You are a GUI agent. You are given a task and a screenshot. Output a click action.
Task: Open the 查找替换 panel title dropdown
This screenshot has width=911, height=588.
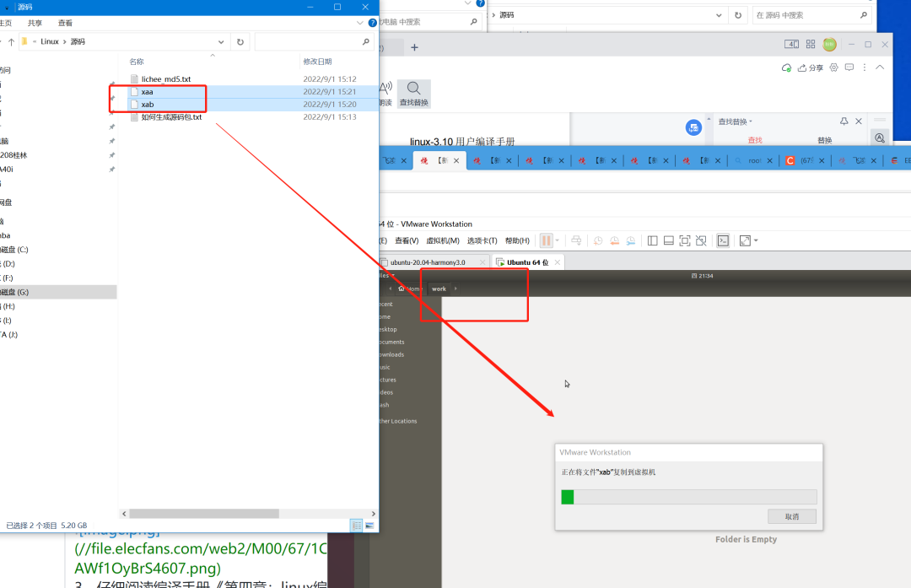click(735, 121)
